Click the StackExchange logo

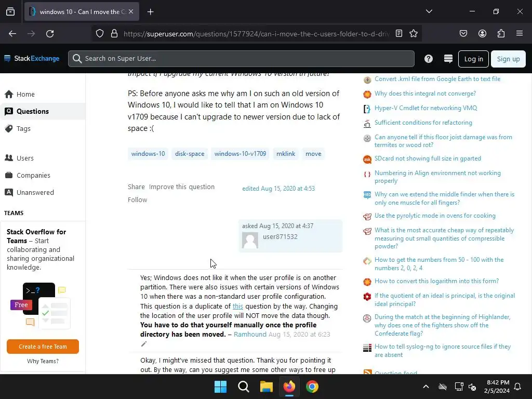(x=32, y=59)
